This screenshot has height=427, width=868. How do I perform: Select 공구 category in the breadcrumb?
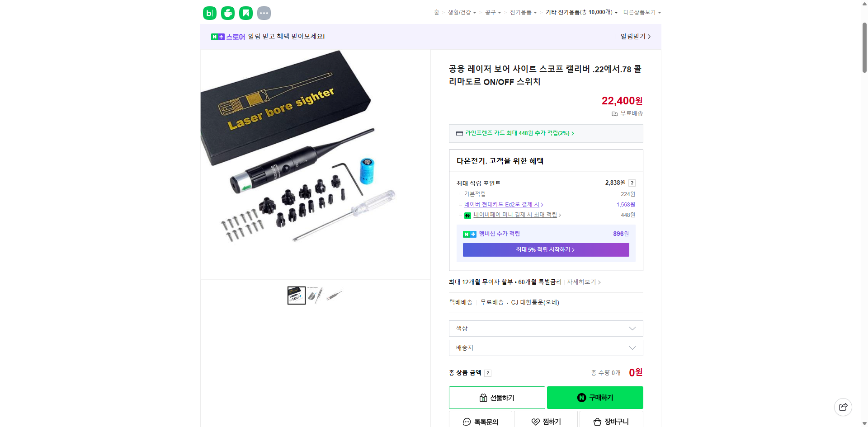pyautogui.click(x=490, y=12)
